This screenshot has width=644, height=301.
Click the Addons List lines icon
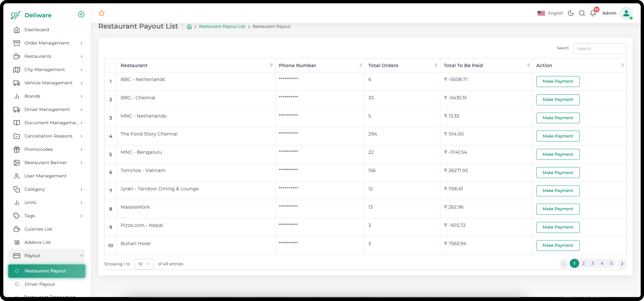pyautogui.click(x=17, y=242)
